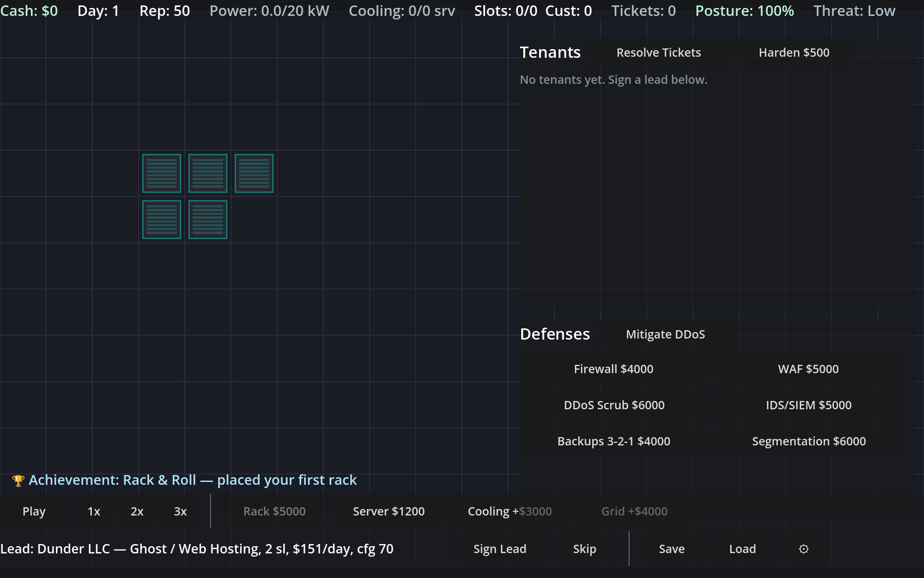Buy Firewall defense for $4000
924x578 pixels.
click(x=614, y=369)
